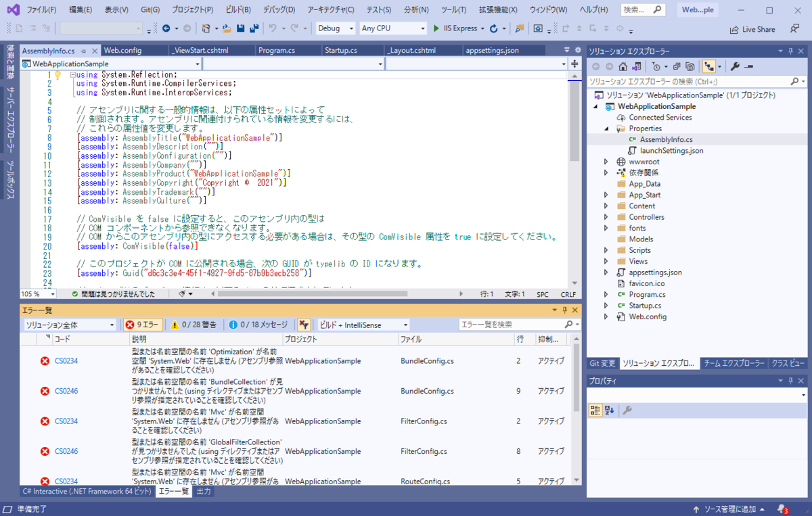Click the tab settings gear icon in editor
This screenshot has width=812, height=516.
click(577, 50)
